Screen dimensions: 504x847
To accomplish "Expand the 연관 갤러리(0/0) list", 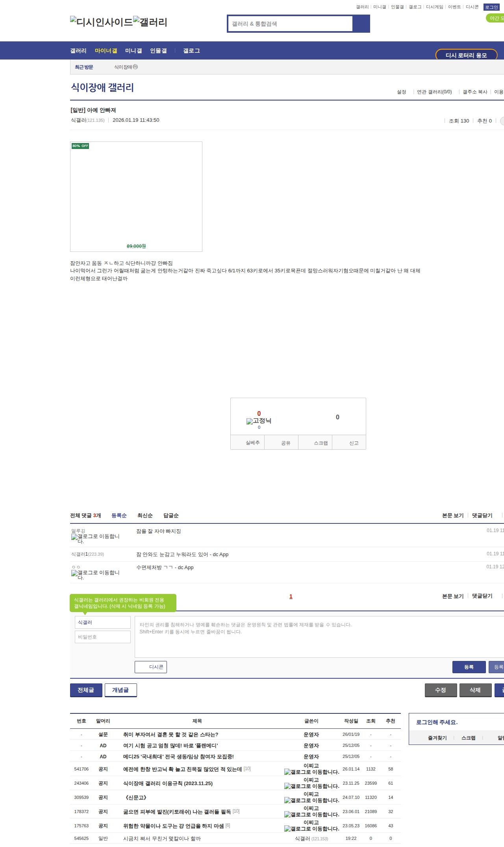I will (x=434, y=92).
